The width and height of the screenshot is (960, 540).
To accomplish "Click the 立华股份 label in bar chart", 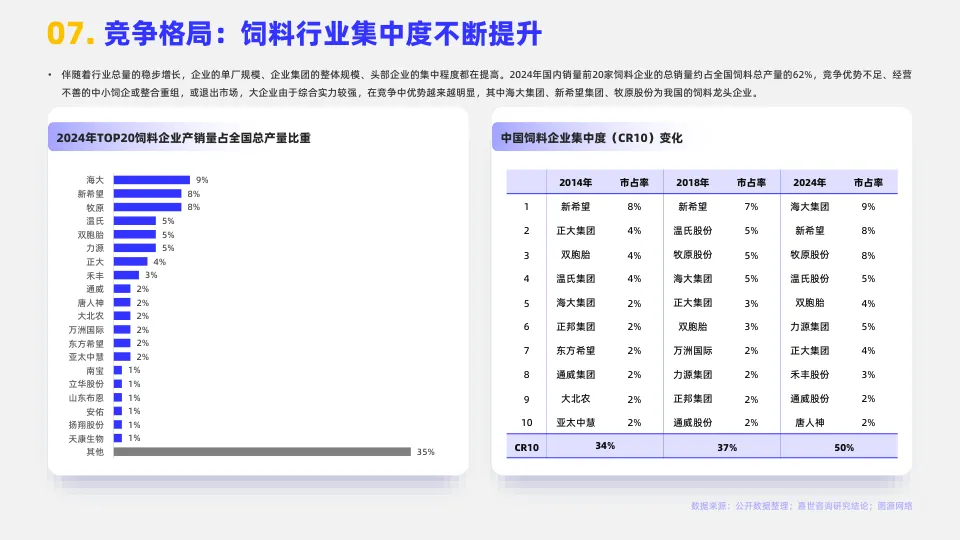I will 86,384.
